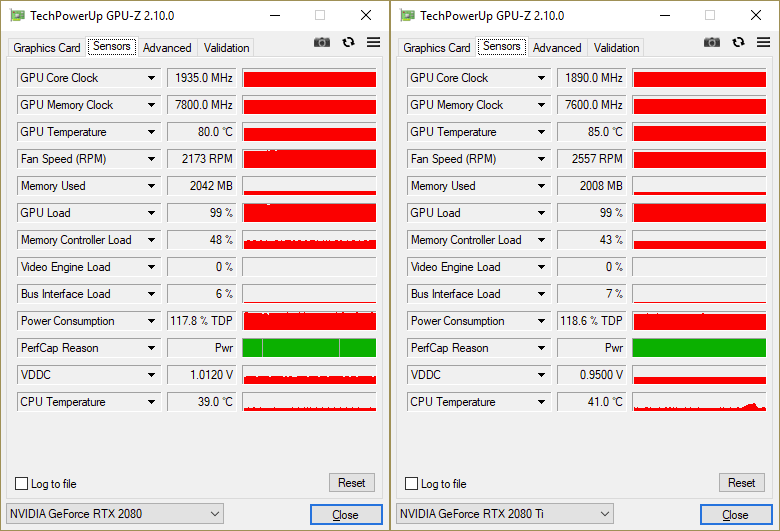
Task: Click the Close button in the RTX 2080 window
Action: coord(345,515)
